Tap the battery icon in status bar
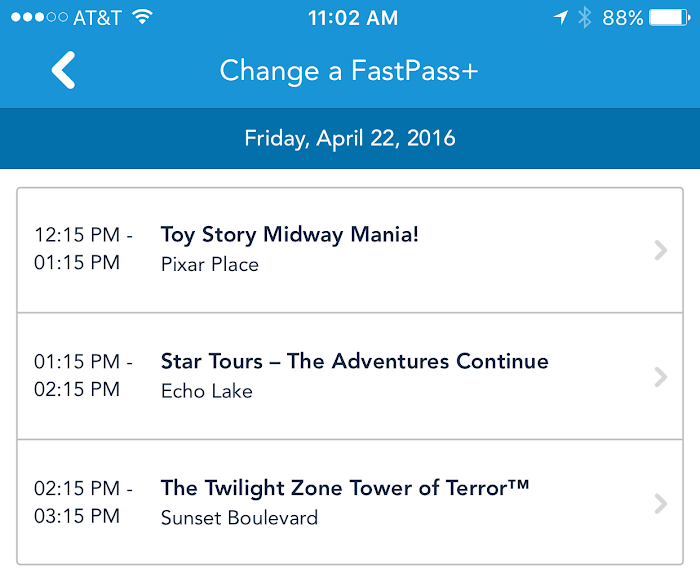 pos(668,17)
